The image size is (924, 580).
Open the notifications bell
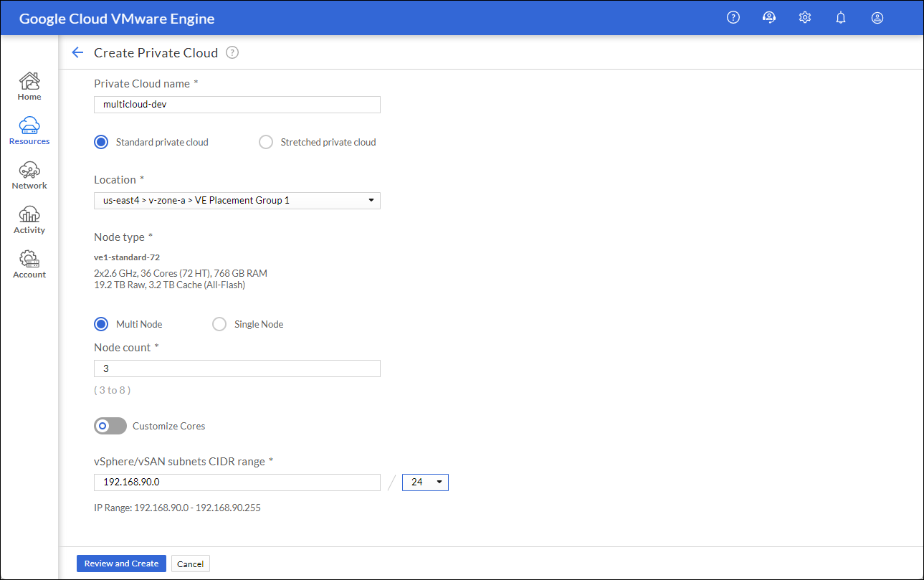coord(841,18)
